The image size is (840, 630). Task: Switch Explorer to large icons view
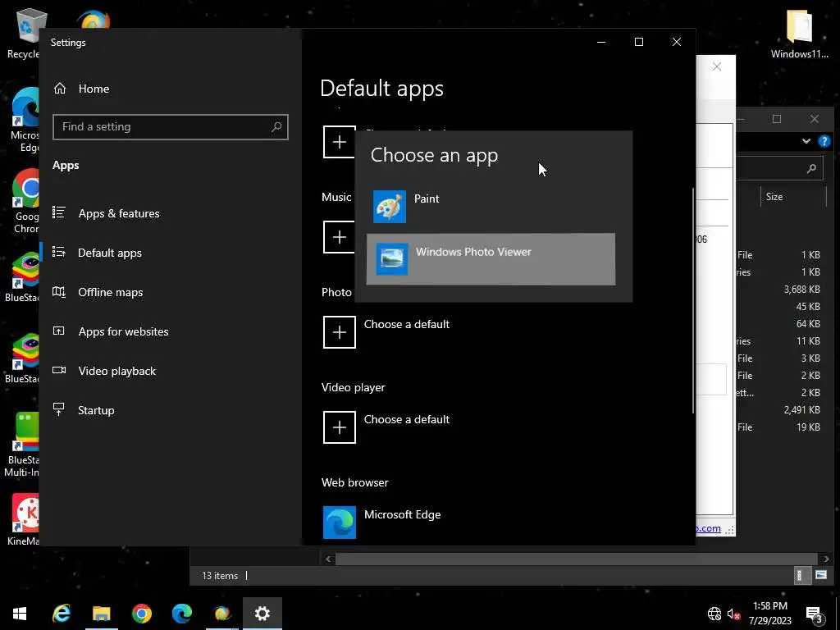tap(820, 575)
